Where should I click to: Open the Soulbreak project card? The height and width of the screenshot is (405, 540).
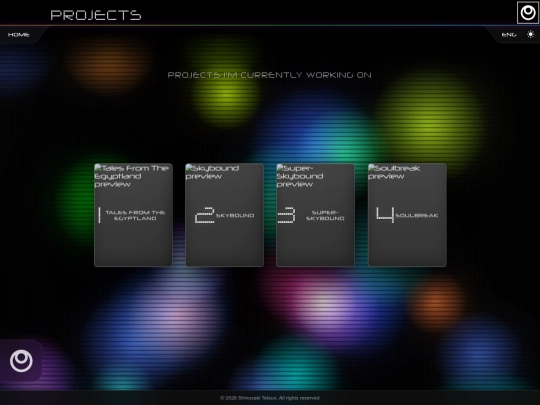pos(407,215)
